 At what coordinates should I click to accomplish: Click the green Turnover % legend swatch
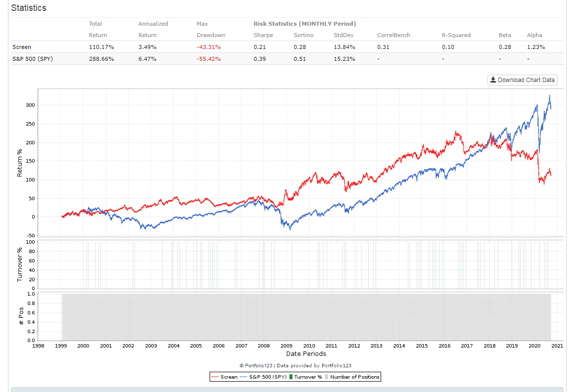(x=291, y=377)
